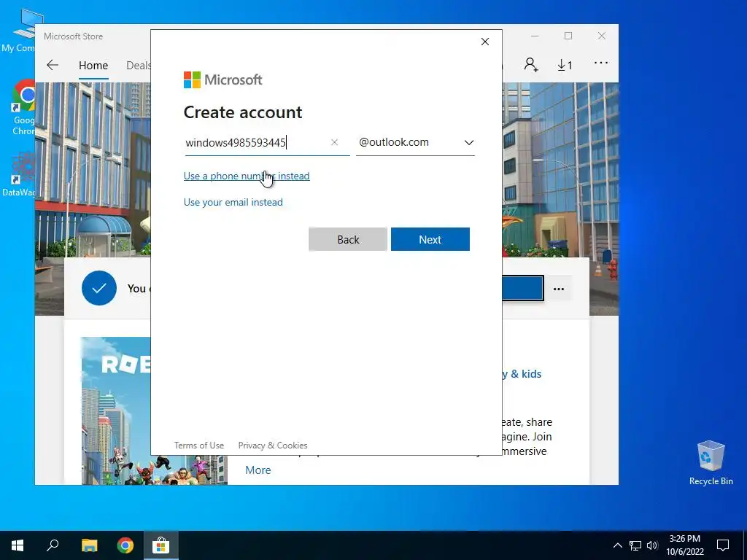
Task: Open the downloads indicator in Store
Action: point(565,65)
